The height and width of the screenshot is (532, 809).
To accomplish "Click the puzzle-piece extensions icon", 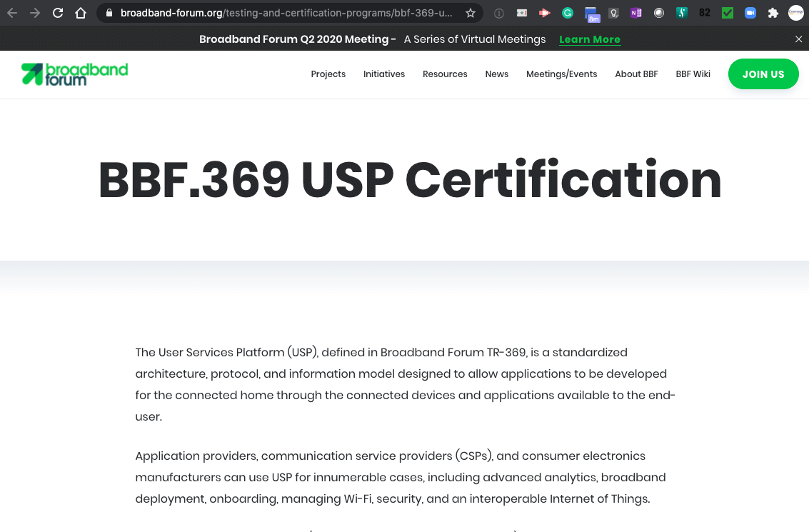I will point(773,12).
